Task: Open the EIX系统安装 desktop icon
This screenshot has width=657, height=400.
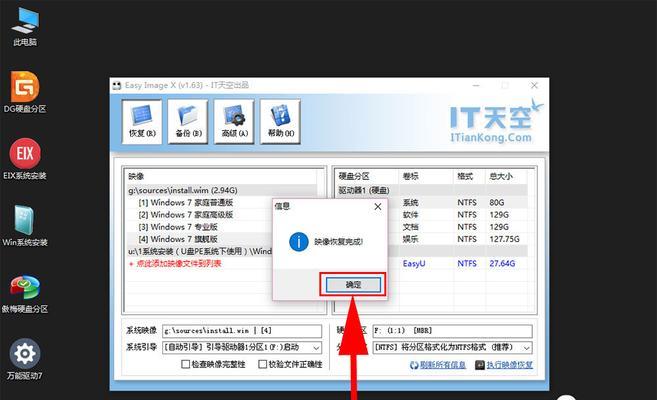Action: 25,159
